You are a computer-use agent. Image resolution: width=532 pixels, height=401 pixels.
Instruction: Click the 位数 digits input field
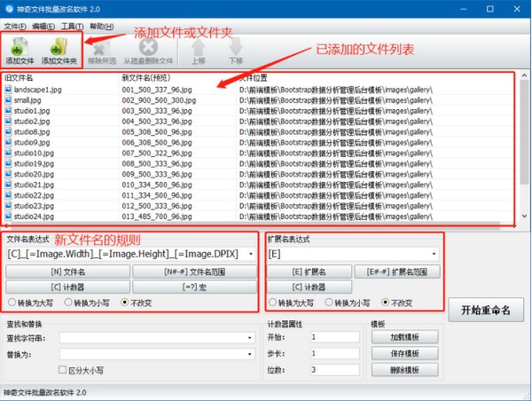pyautogui.click(x=335, y=370)
